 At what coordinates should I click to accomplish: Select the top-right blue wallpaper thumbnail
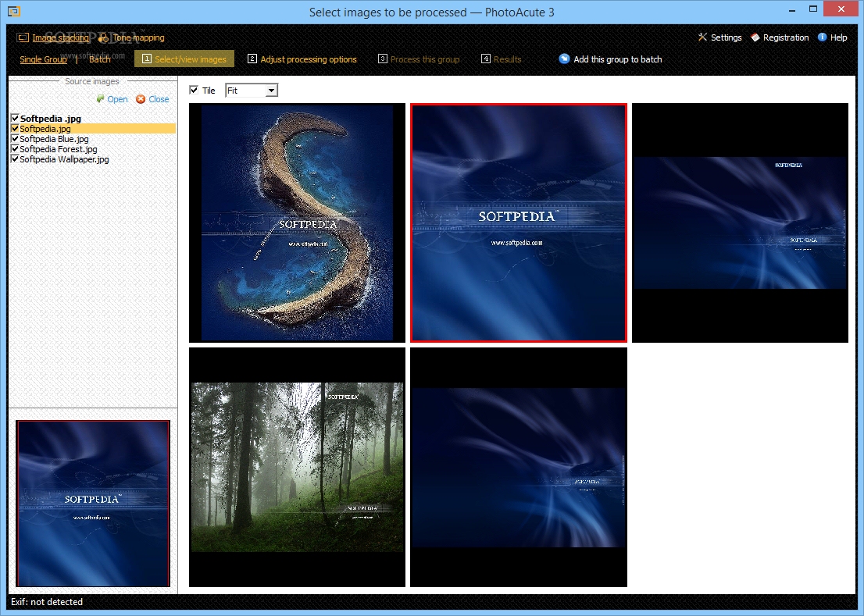[740, 223]
